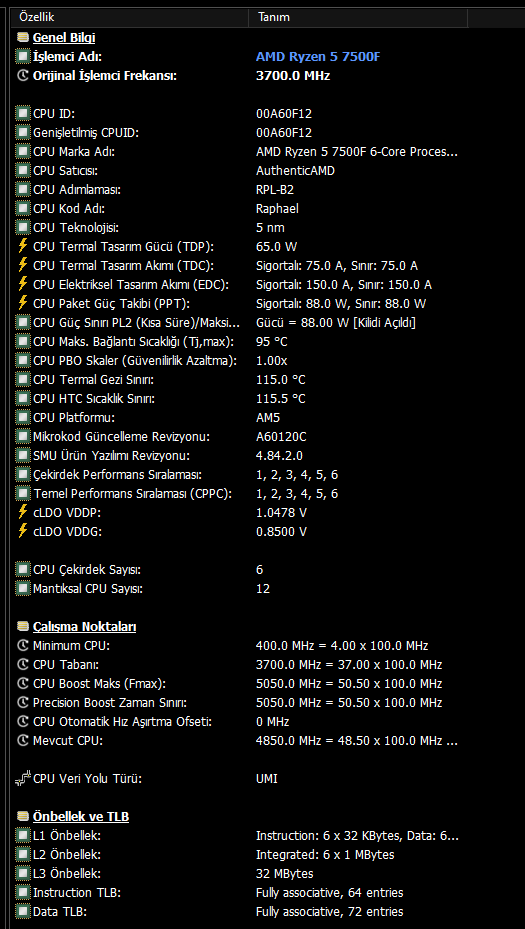Select the CPU Kod Adı row
Viewport: 525px width, 929px height.
[x=268, y=209]
